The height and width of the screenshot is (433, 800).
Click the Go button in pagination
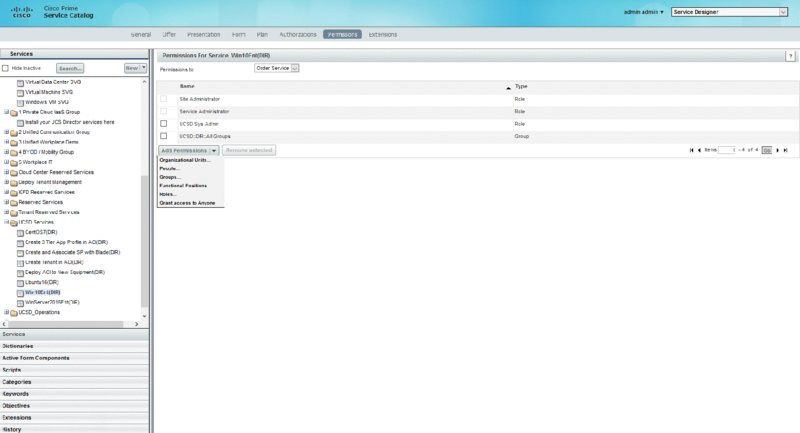766,150
